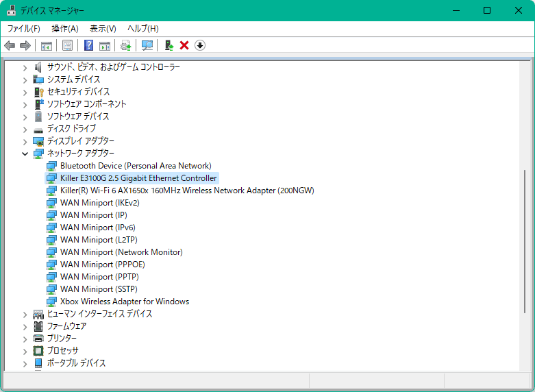Image resolution: width=535 pixels, height=392 pixels.
Task: Select Xbox Wireless Adapter for Windows
Action: tap(124, 302)
